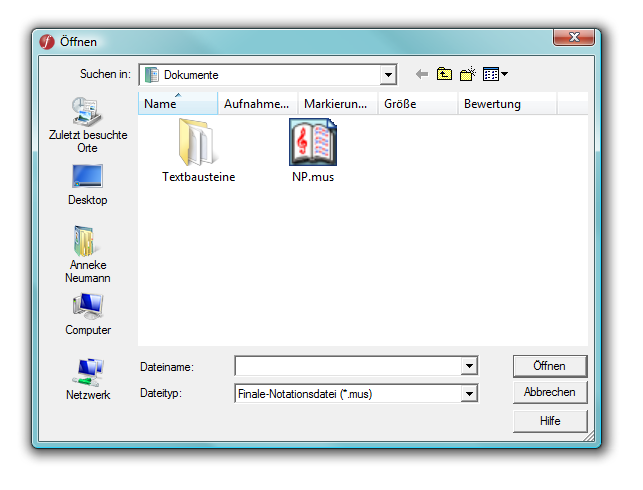The image size is (643, 490).
Task: Click the Abbrechen button
Action: [549, 393]
